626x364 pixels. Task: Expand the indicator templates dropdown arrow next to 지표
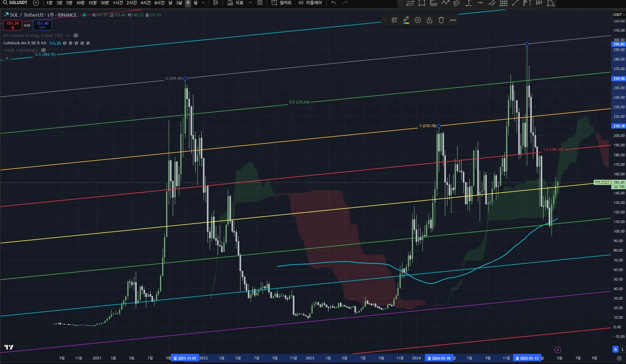tap(250, 3)
